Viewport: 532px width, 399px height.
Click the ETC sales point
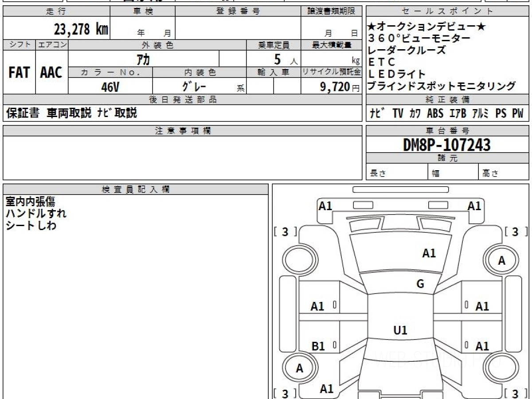click(382, 63)
